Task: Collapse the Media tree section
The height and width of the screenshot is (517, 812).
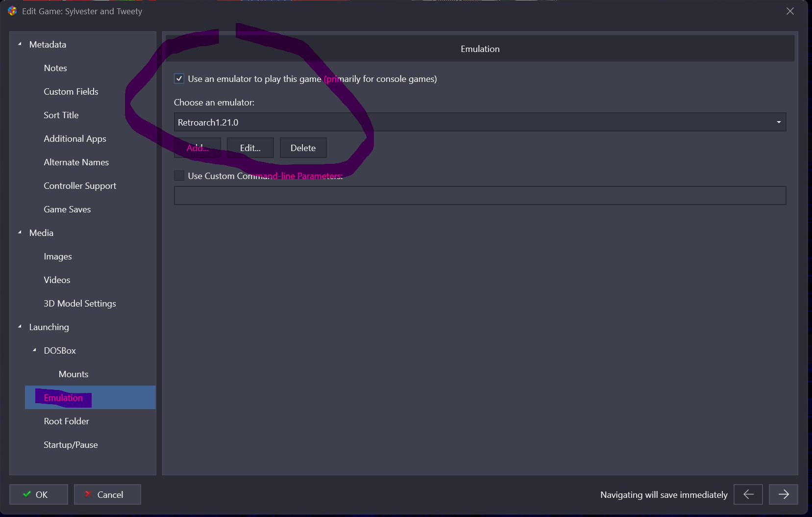Action: [20, 233]
